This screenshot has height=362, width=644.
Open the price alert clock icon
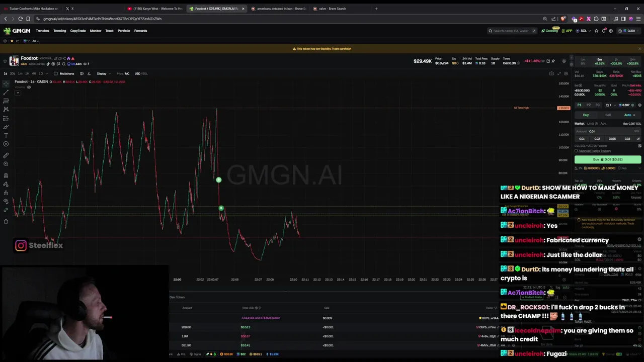coord(564,61)
